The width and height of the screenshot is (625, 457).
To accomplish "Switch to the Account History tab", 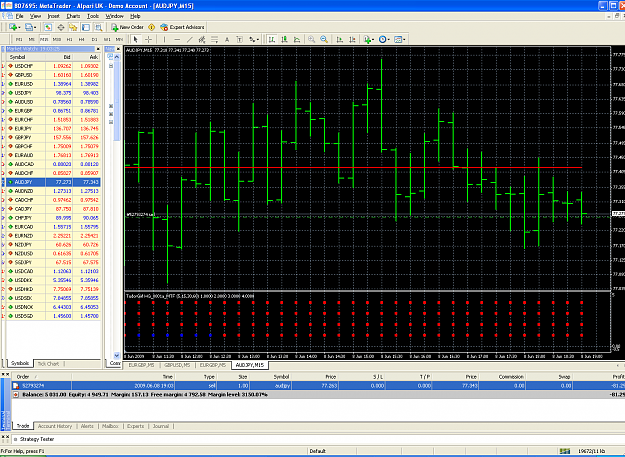I will point(55,426).
